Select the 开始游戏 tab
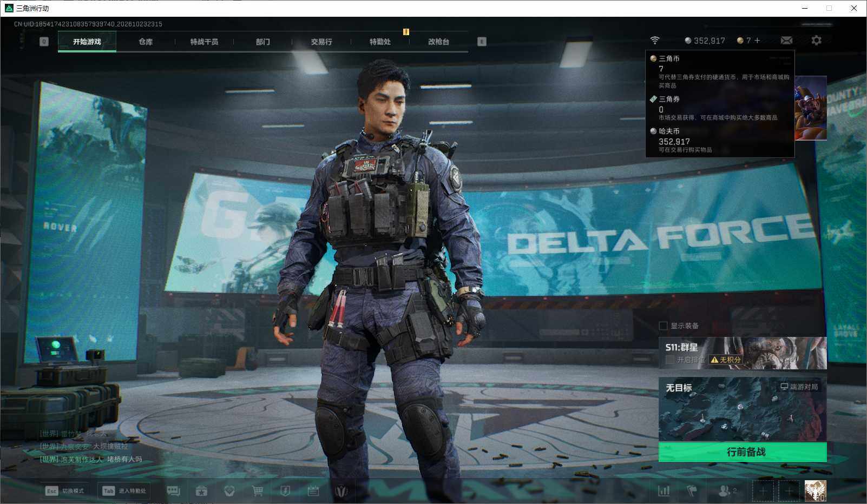 (x=87, y=42)
